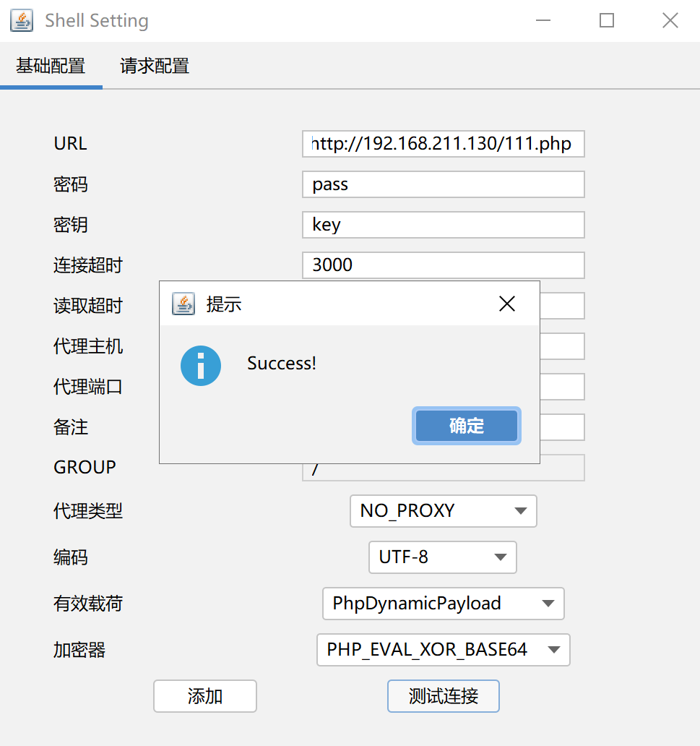Minimize the Shell Setting window
The image size is (700, 746).
[543, 20]
